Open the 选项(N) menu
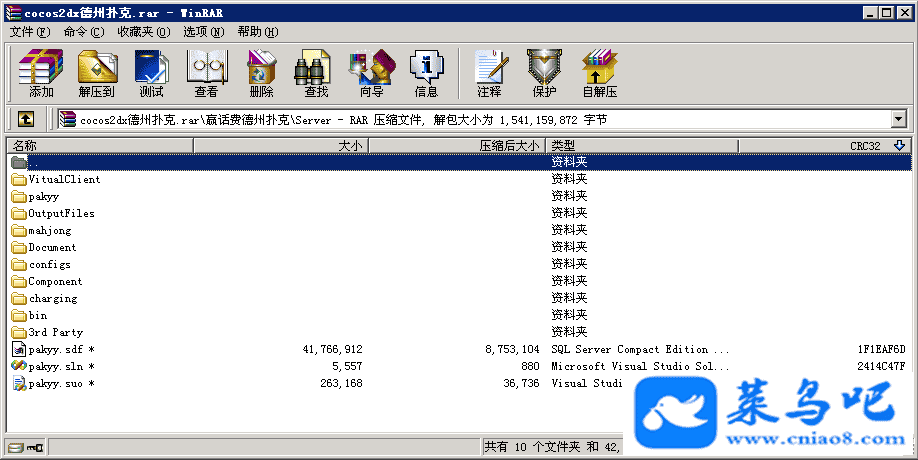Viewport: 918px width, 460px height. (x=203, y=32)
